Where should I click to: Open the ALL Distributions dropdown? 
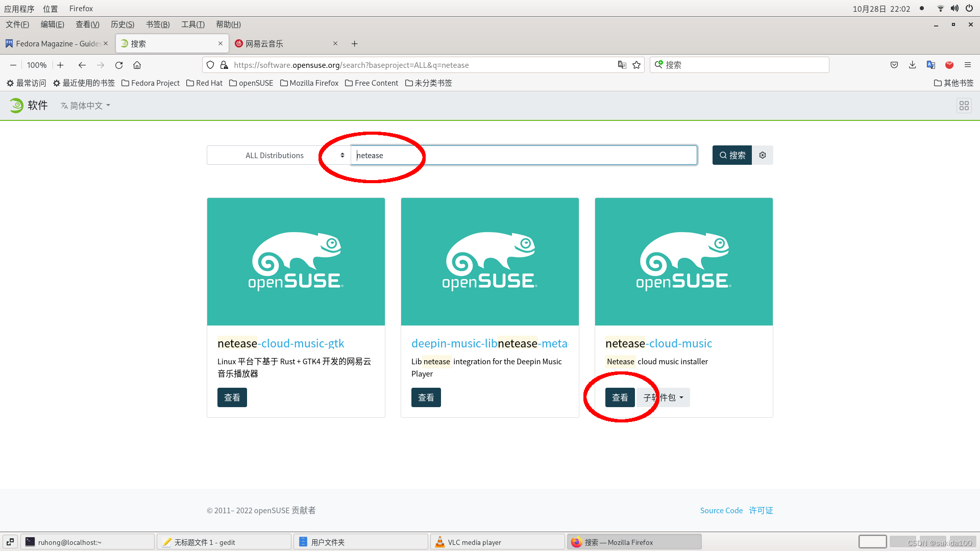[x=278, y=155]
